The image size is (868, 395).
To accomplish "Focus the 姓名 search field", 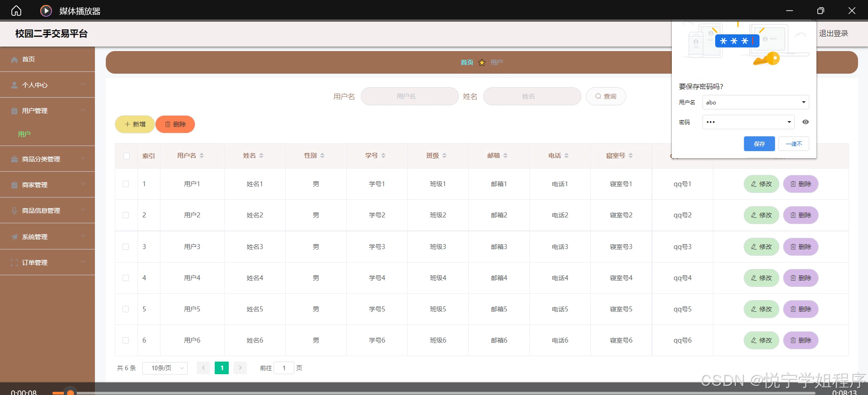I will 532,96.
